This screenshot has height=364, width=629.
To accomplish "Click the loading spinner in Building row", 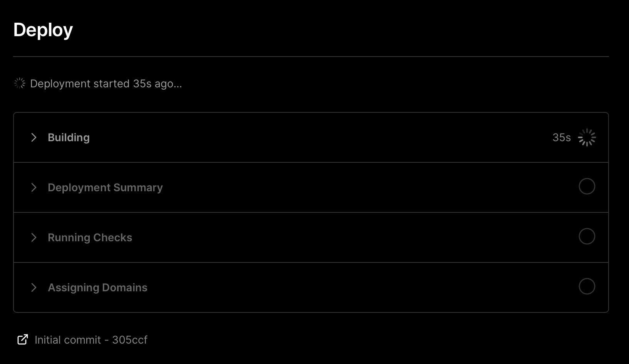I will [587, 137].
